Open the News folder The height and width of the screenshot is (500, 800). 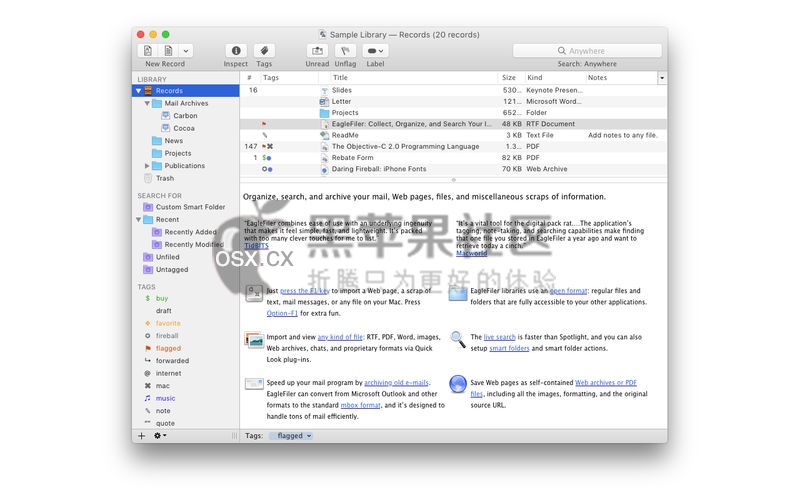[x=173, y=141]
